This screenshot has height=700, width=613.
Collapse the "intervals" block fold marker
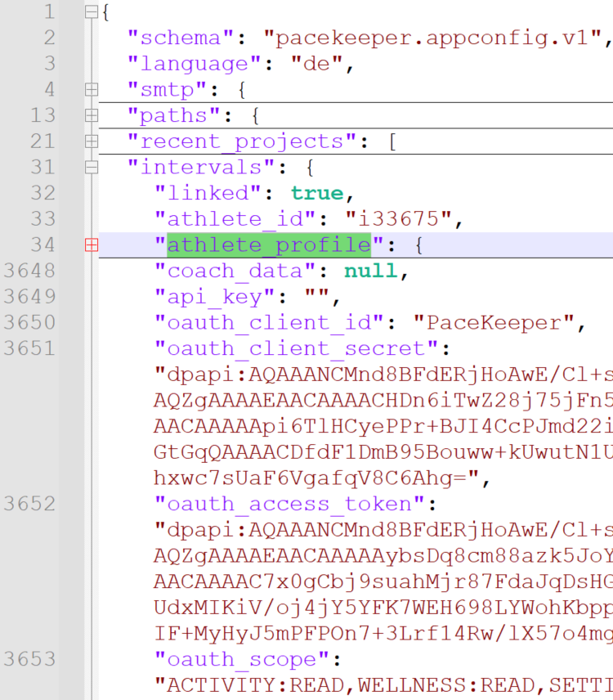click(91, 168)
